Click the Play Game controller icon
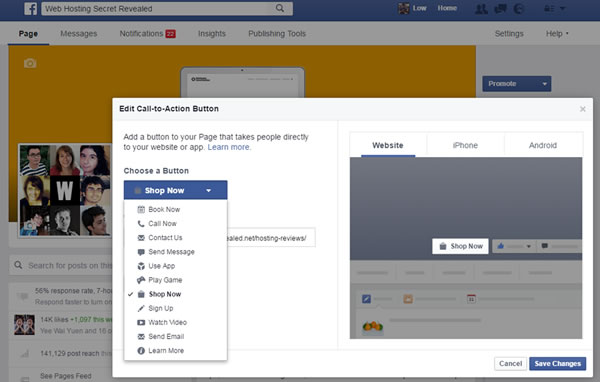The width and height of the screenshot is (600, 382). [141, 280]
